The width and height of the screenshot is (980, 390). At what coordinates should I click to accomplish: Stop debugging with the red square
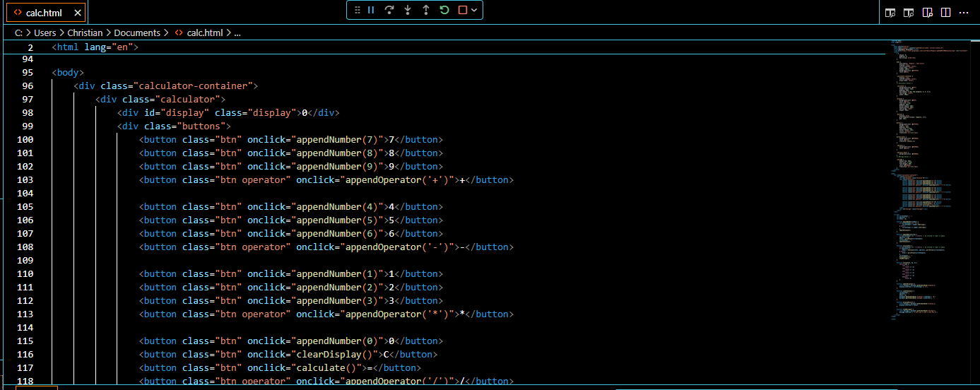pos(463,10)
